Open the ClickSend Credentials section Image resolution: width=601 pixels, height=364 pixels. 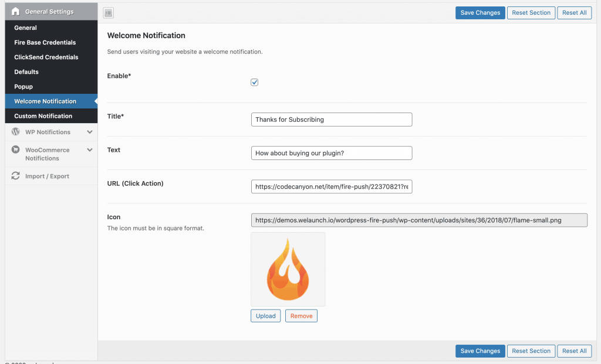[46, 57]
